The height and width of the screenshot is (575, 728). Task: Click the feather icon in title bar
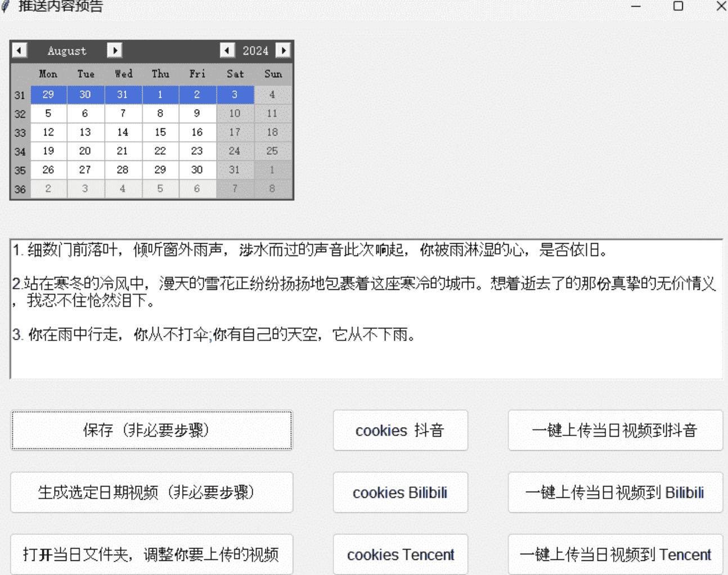[x=6, y=6]
